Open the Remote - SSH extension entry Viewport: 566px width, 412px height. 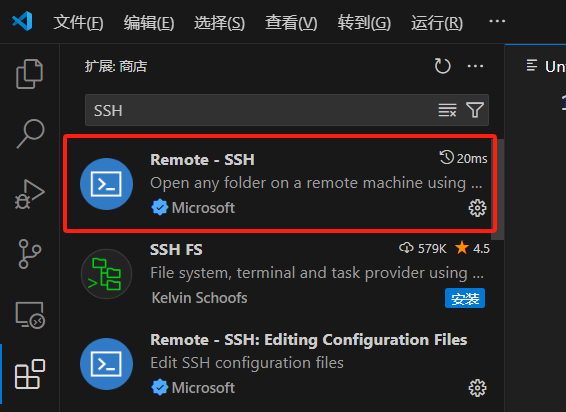click(x=280, y=183)
